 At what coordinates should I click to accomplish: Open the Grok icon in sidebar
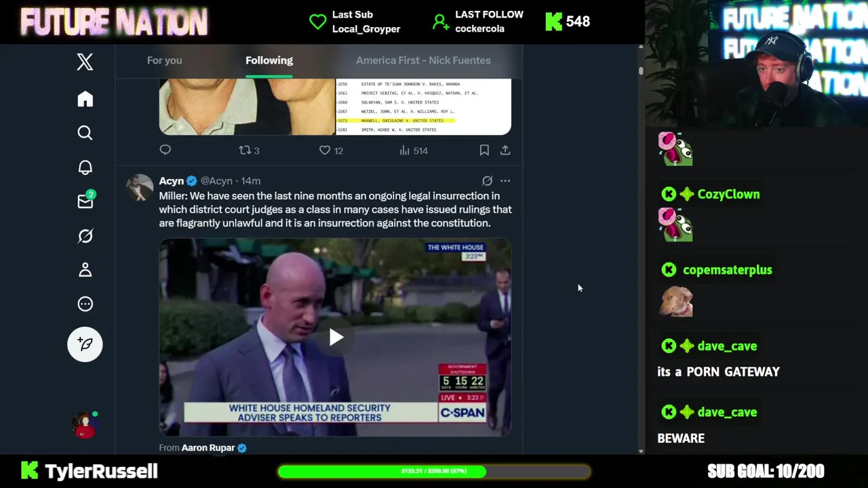coord(85,236)
